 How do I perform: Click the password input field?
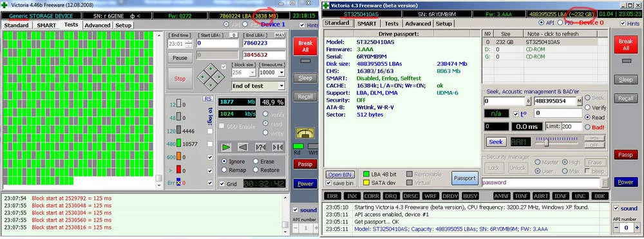pyautogui.click(x=542, y=182)
